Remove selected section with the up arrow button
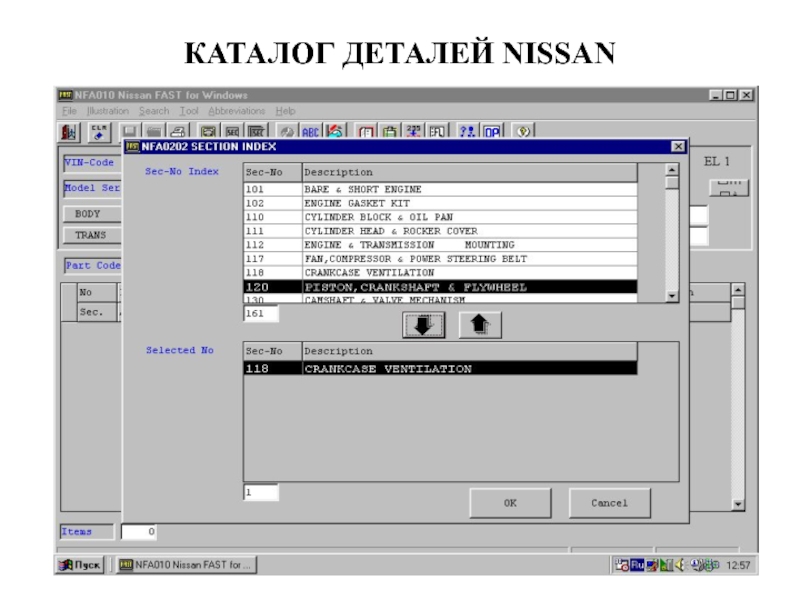This screenshot has width=800, height=600. pos(480,325)
